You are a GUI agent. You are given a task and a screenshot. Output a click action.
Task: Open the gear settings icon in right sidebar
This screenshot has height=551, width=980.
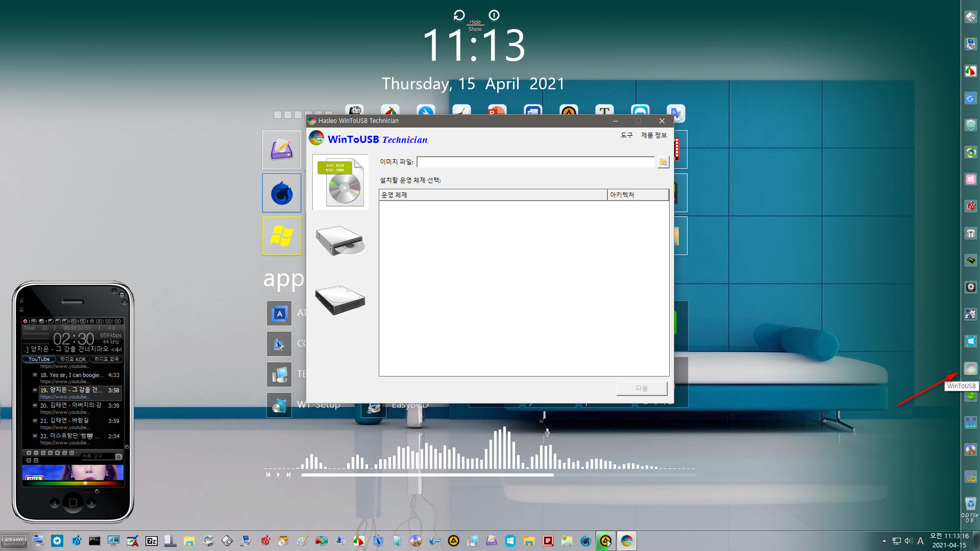(x=970, y=287)
